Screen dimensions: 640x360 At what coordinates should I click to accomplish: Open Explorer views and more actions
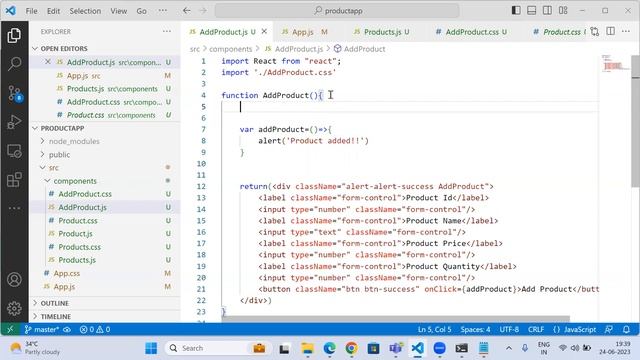[167, 31]
